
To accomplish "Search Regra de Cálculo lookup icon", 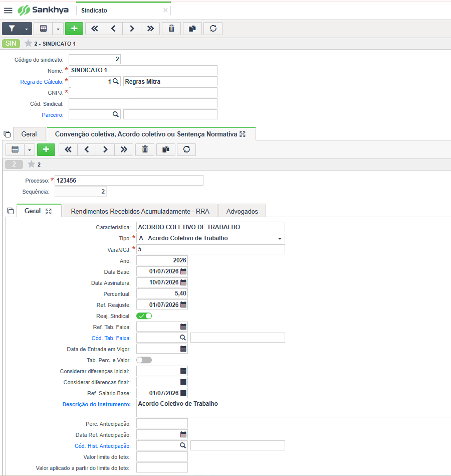I will pos(116,81).
